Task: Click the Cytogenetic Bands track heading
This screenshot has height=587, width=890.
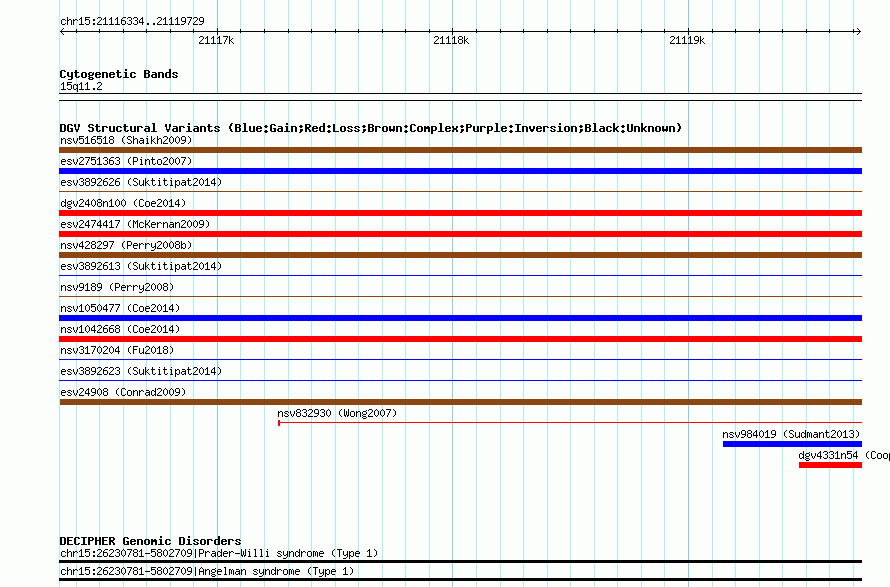Action: coord(119,74)
